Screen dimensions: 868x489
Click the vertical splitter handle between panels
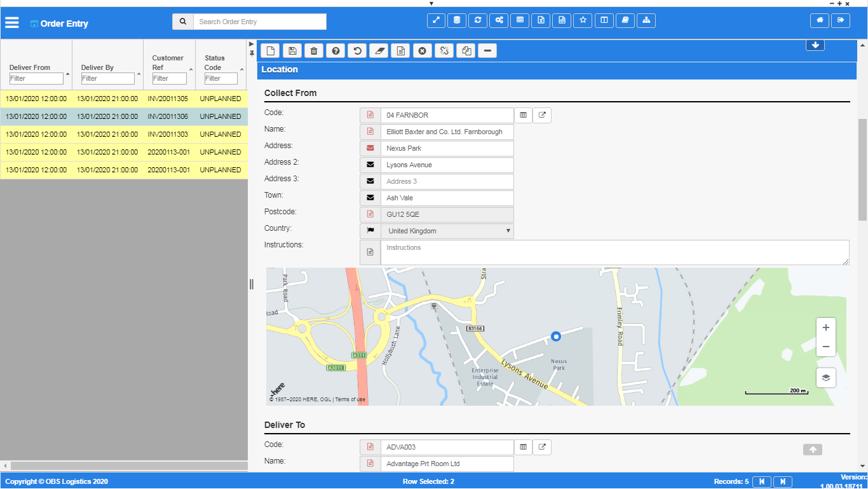point(252,284)
